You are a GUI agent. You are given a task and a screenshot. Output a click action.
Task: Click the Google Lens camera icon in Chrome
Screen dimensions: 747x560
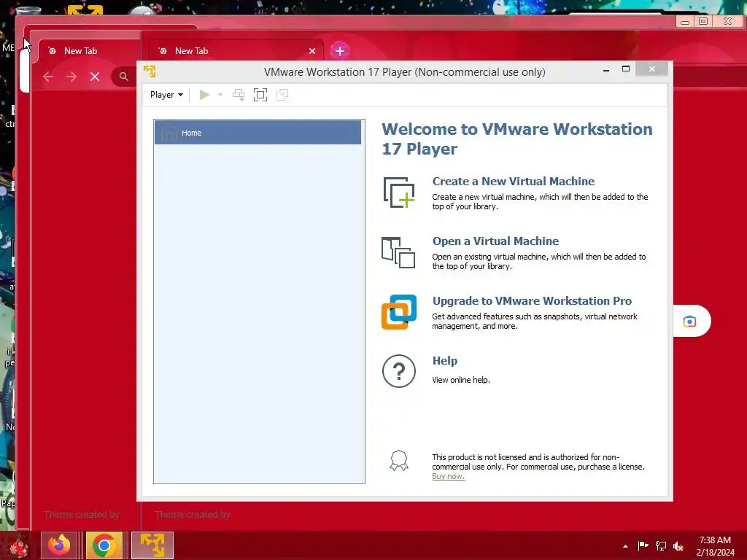tap(689, 322)
